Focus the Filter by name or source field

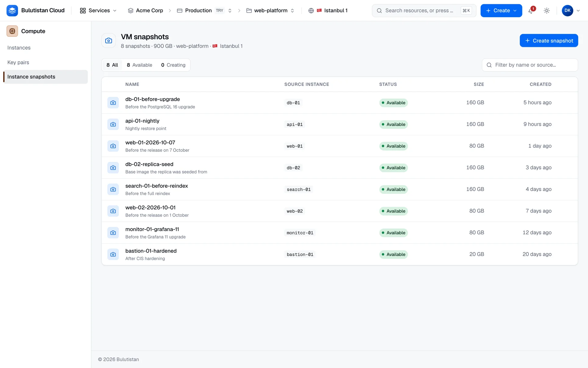(x=530, y=65)
